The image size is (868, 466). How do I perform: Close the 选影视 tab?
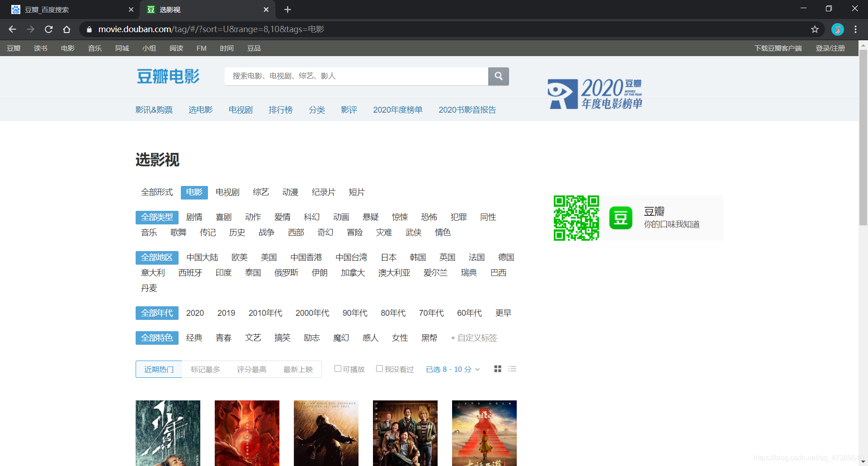[x=266, y=10]
